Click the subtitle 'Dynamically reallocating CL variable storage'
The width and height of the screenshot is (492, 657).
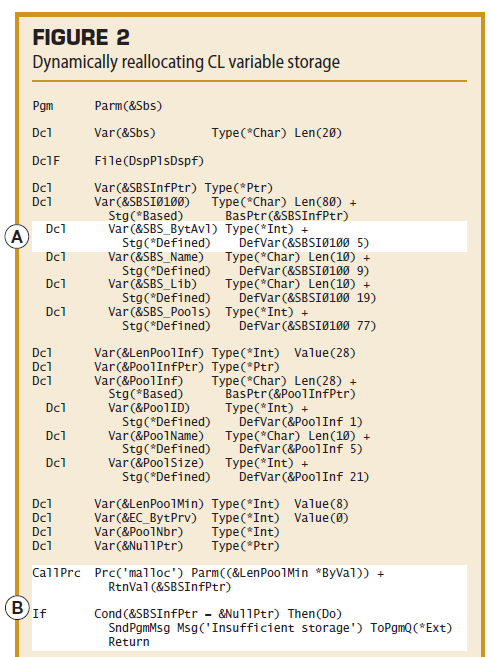[x=186, y=62]
